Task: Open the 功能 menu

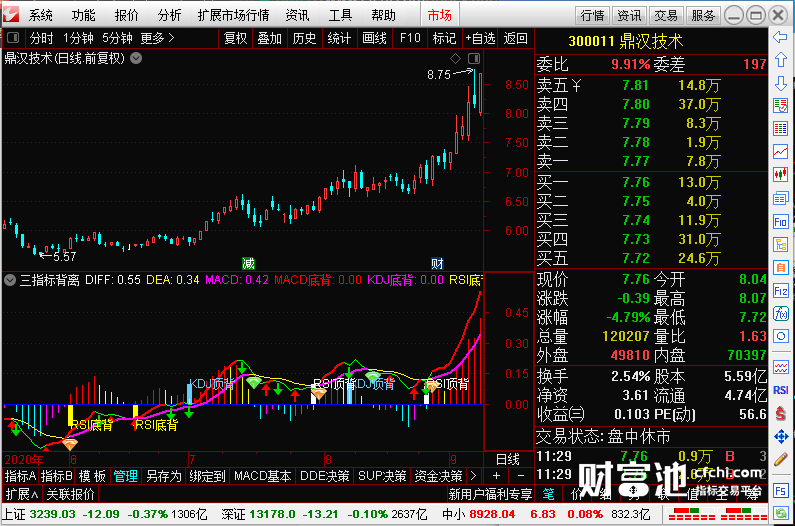Action: (x=83, y=15)
